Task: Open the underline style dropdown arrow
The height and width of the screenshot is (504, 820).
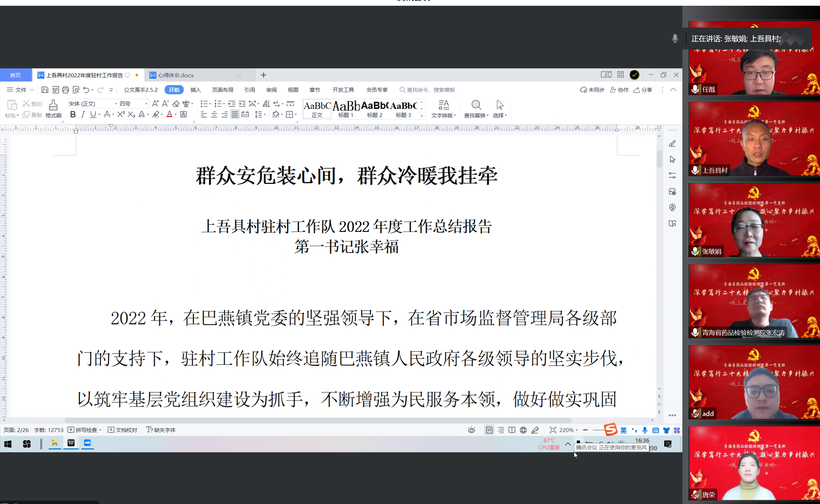Action: (99, 115)
